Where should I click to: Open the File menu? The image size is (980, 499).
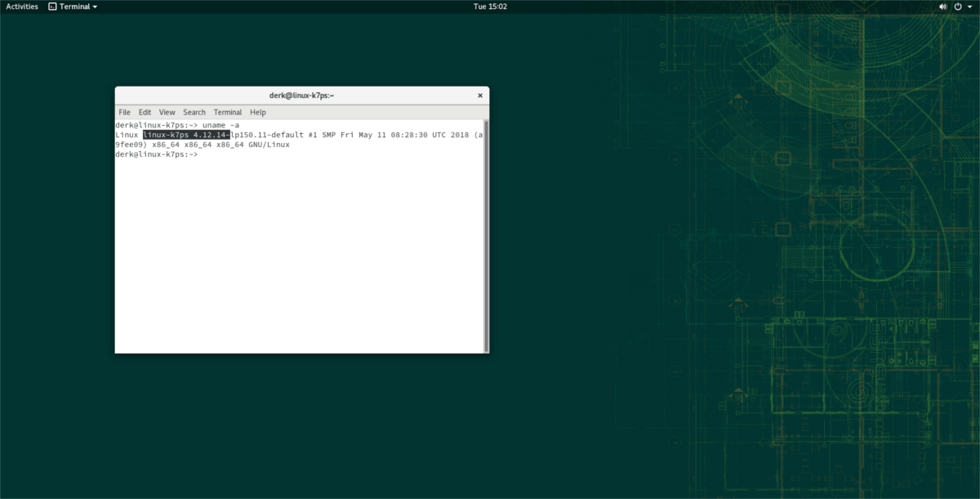point(124,112)
